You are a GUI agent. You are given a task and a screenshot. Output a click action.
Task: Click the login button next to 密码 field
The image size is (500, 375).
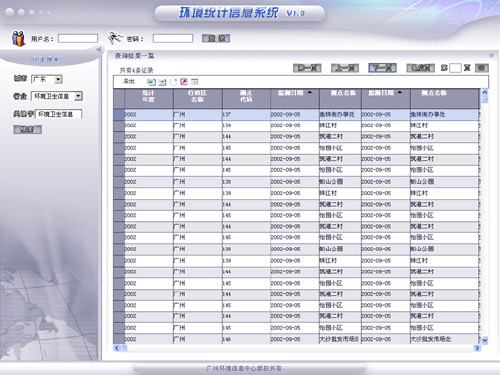pyautogui.click(x=216, y=38)
